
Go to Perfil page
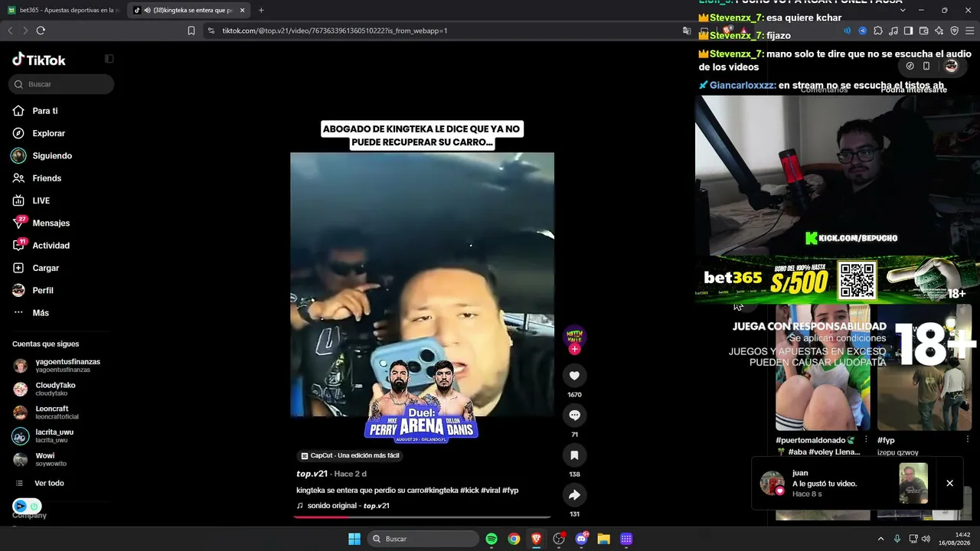click(x=33, y=290)
